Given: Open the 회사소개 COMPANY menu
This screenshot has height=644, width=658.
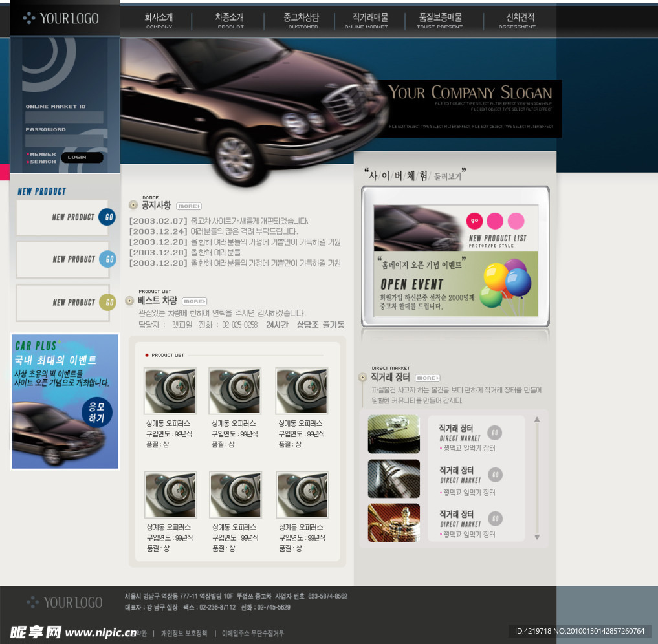Looking at the screenshot, I should pyautogui.click(x=159, y=21).
